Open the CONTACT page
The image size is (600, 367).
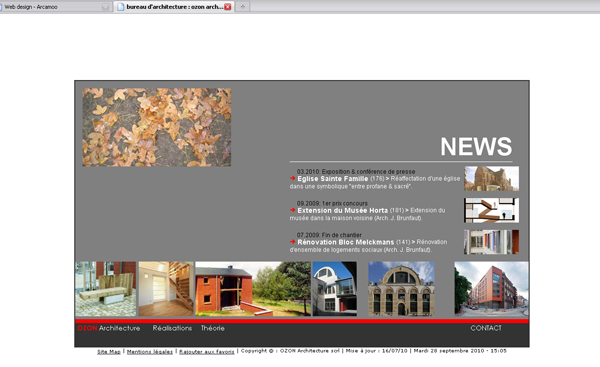coord(486,328)
